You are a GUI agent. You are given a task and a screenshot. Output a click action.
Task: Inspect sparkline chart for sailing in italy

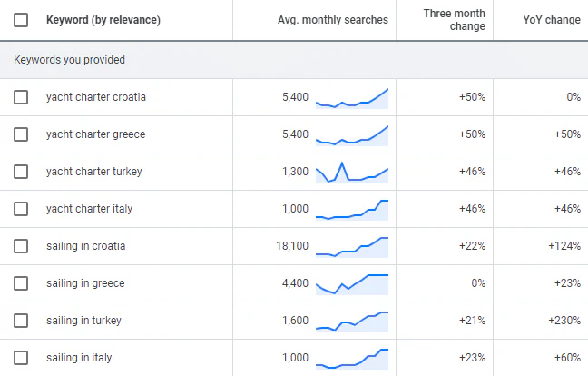[x=352, y=359]
